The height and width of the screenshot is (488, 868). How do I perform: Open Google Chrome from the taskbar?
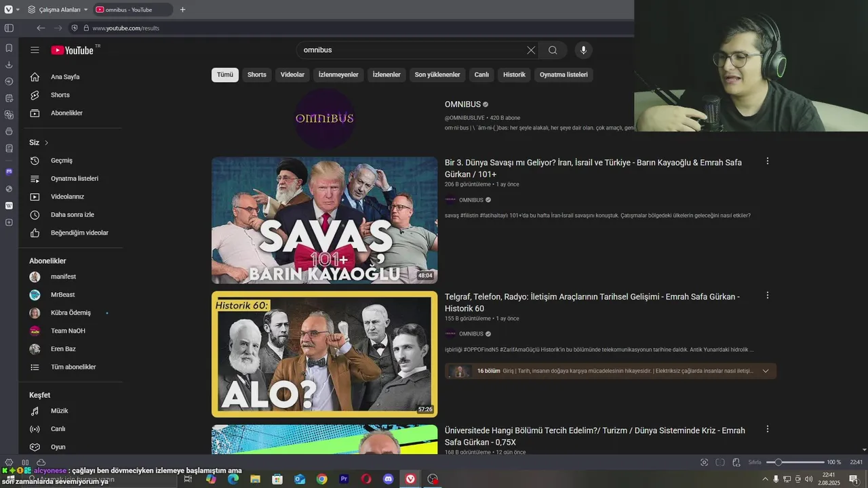pos(321,479)
